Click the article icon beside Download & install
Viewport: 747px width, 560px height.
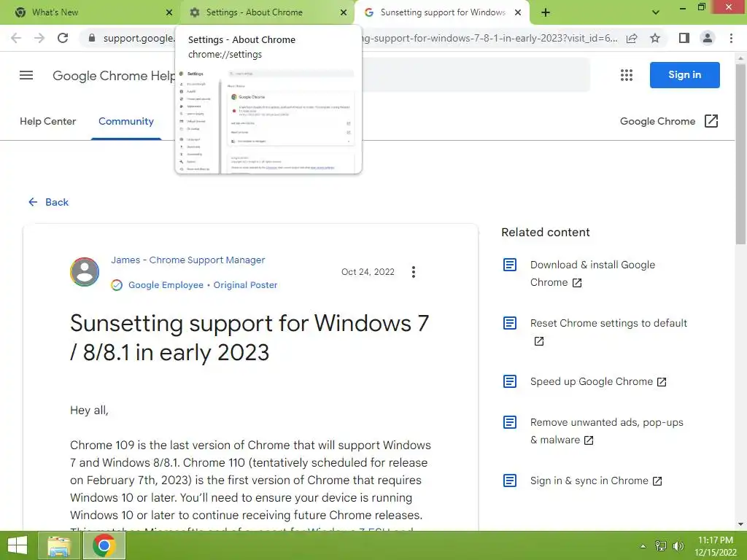pos(510,265)
